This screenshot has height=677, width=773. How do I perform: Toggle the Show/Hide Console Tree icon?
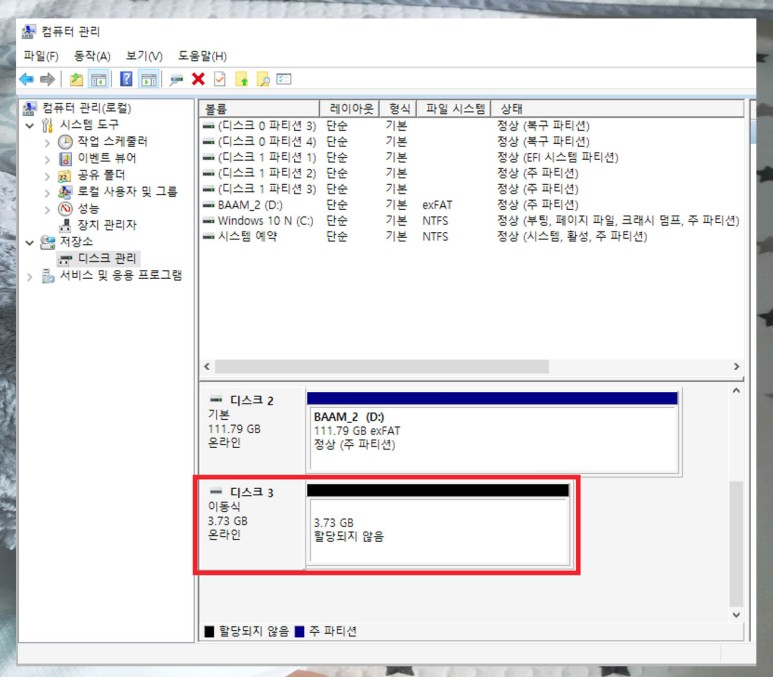click(99, 79)
